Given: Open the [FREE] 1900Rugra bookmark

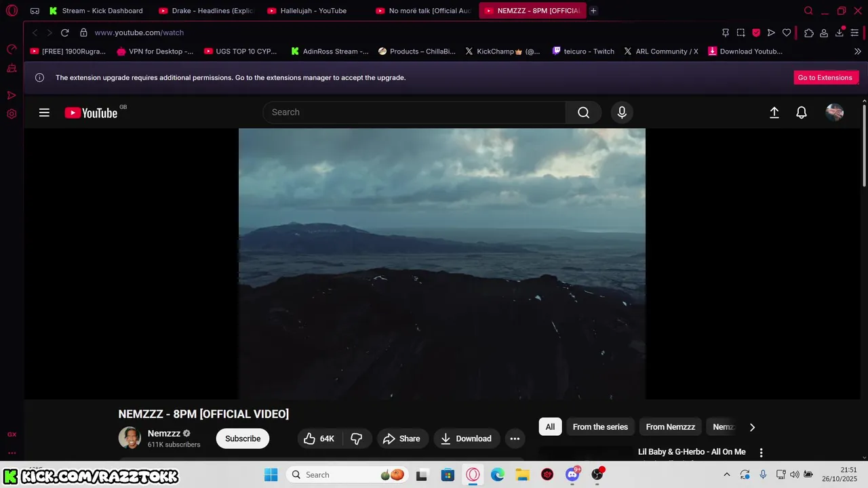Looking at the screenshot, I should 68,51.
